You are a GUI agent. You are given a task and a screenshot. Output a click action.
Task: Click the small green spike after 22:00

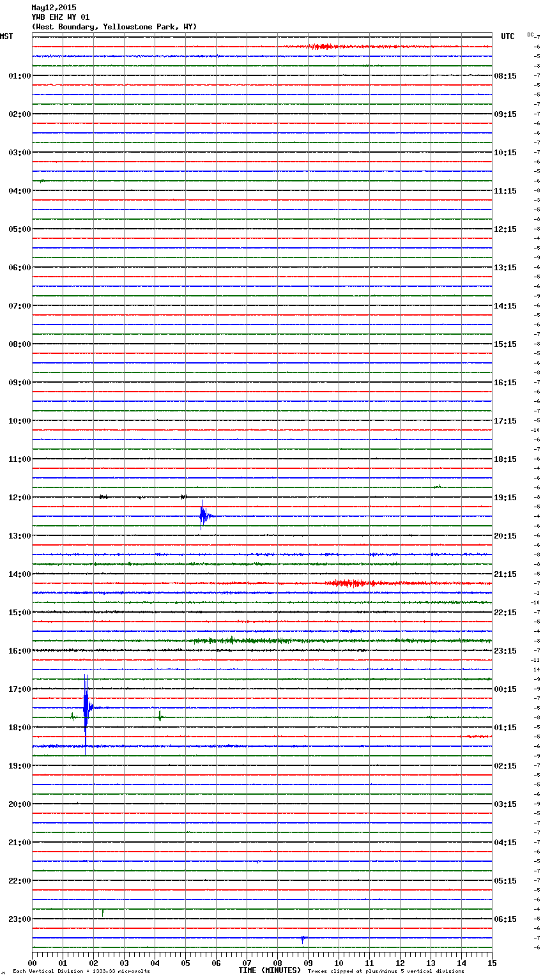click(x=103, y=912)
